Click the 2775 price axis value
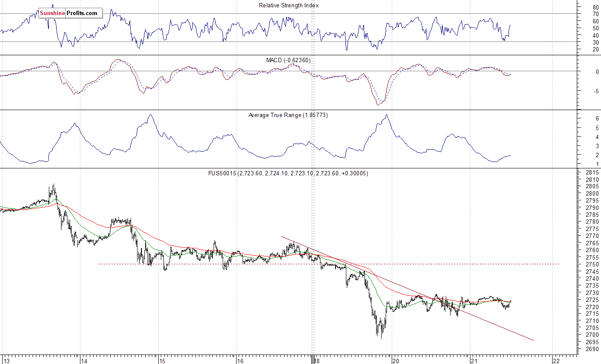This screenshot has height=364, width=601. [x=592, y=229]
